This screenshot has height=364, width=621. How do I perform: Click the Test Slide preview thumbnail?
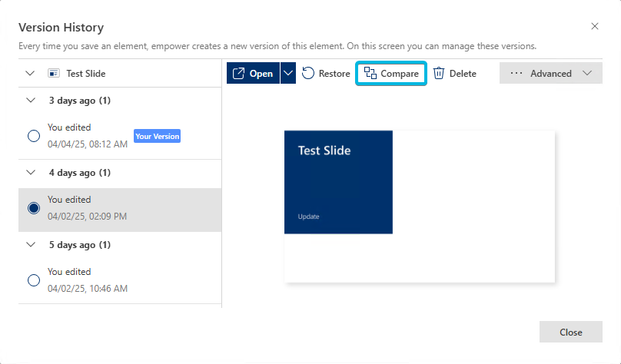pyautogui.click(x=420, y=207)
